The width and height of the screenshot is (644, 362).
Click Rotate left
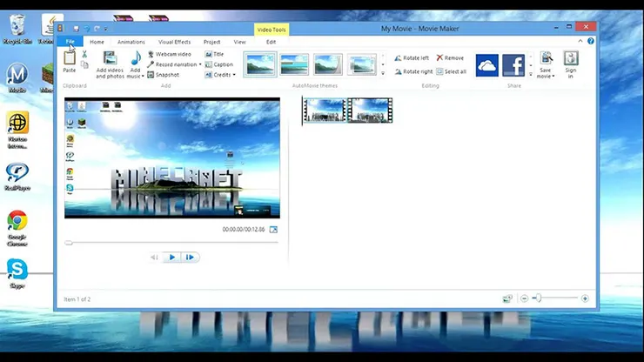[412, 58]
